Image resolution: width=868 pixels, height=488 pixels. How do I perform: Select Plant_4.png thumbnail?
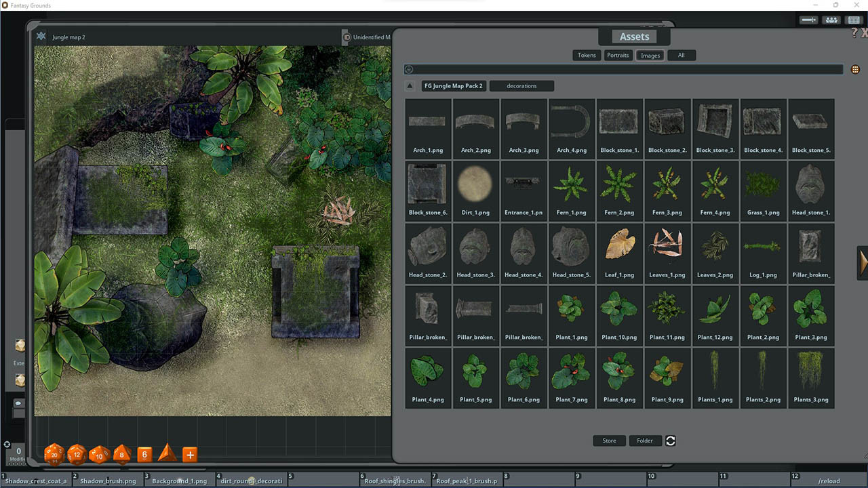click(x=428, y=378)
